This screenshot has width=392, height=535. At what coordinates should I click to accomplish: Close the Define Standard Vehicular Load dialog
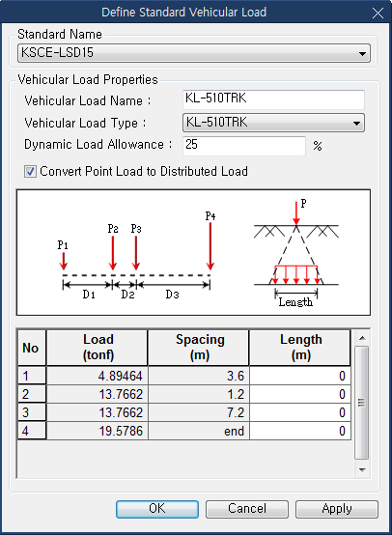[x=378, y=14]
